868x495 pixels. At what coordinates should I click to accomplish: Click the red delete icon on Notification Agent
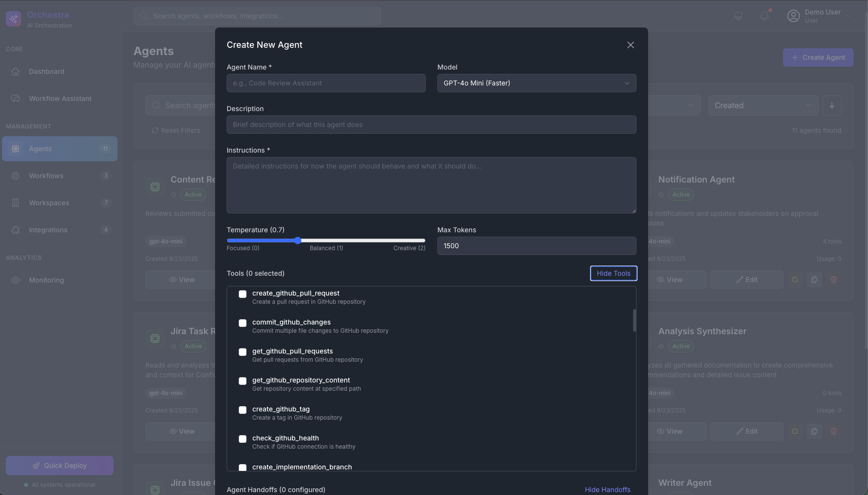(x=833, y=280)
